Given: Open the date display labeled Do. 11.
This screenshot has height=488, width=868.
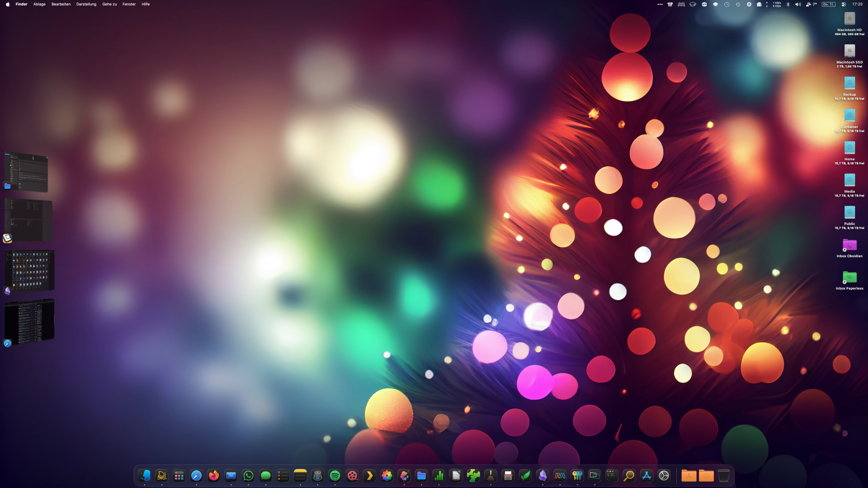Looking at the screenshot, I should [x=828, y=4].
